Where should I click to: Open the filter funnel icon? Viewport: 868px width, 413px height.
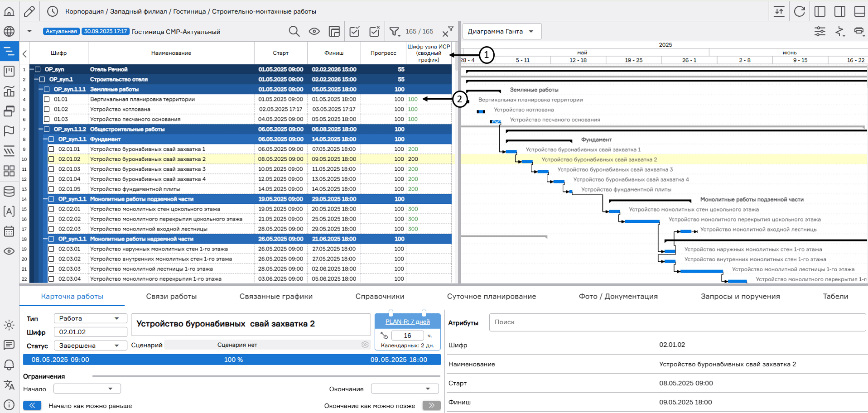coord(394,31)
